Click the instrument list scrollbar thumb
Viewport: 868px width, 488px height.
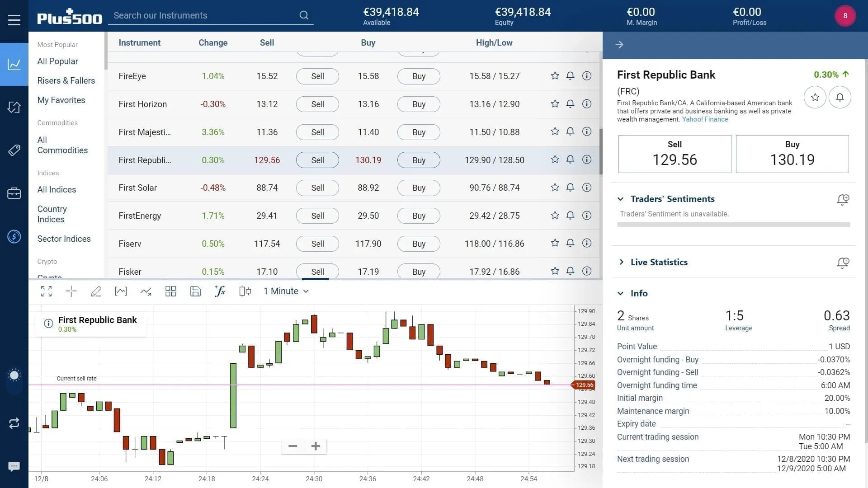601,151
